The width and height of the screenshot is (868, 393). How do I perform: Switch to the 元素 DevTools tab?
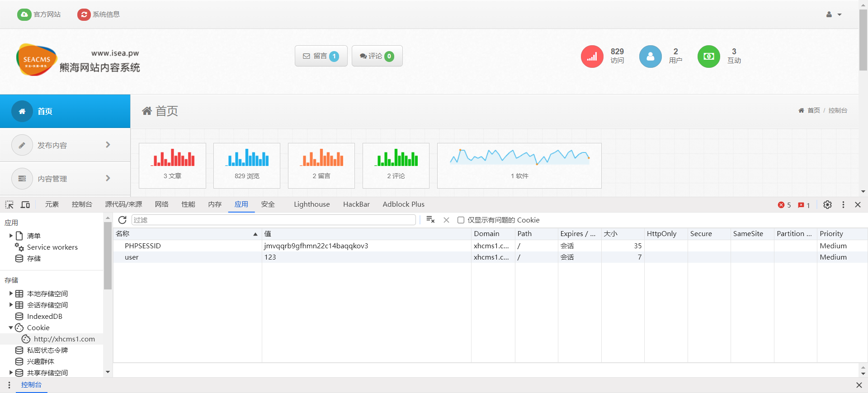[52, 204]
